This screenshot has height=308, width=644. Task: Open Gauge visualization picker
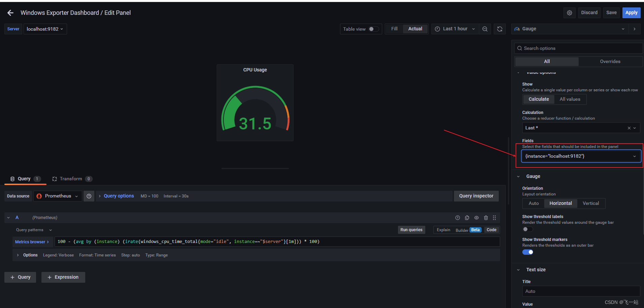point(570,29)
